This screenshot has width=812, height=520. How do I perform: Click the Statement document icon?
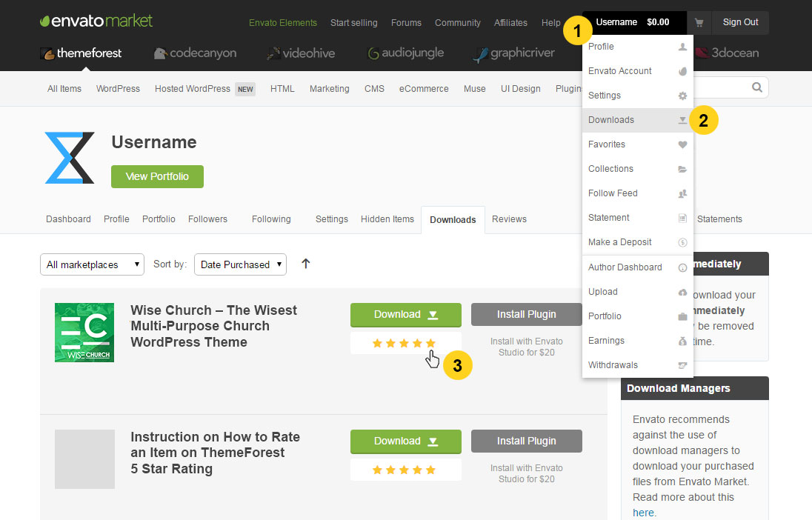682,218
